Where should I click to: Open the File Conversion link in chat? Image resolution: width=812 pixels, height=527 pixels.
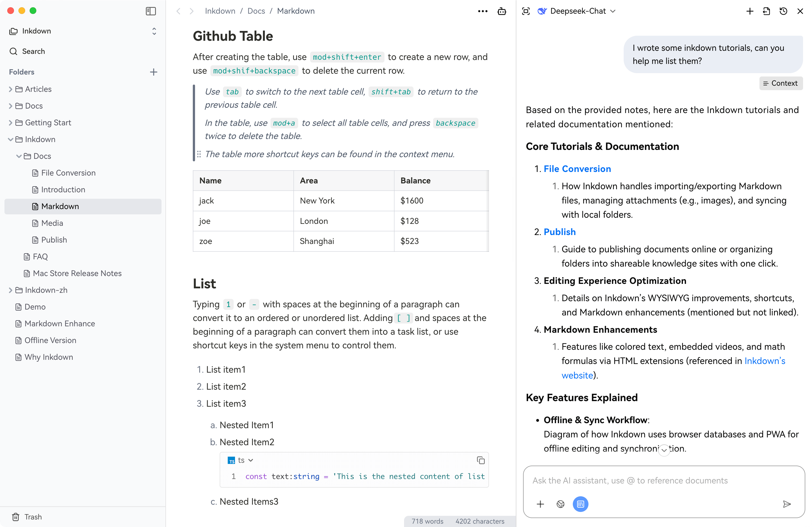[577, 169]
